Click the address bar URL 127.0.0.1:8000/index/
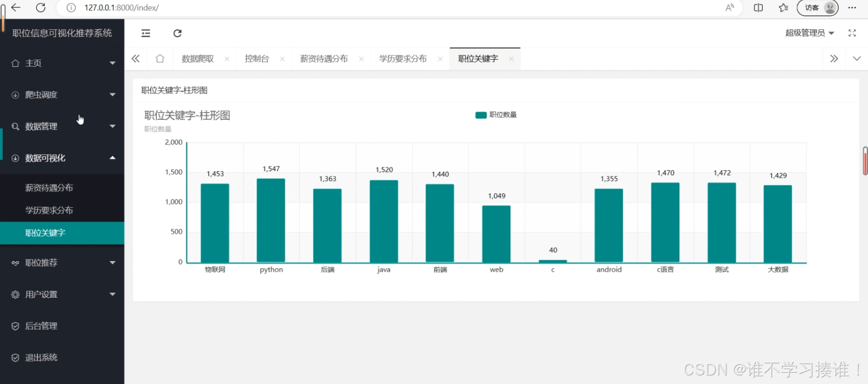The width and height of the screenshot is (868, 384). pyautogui.click(x=122, y=8)
